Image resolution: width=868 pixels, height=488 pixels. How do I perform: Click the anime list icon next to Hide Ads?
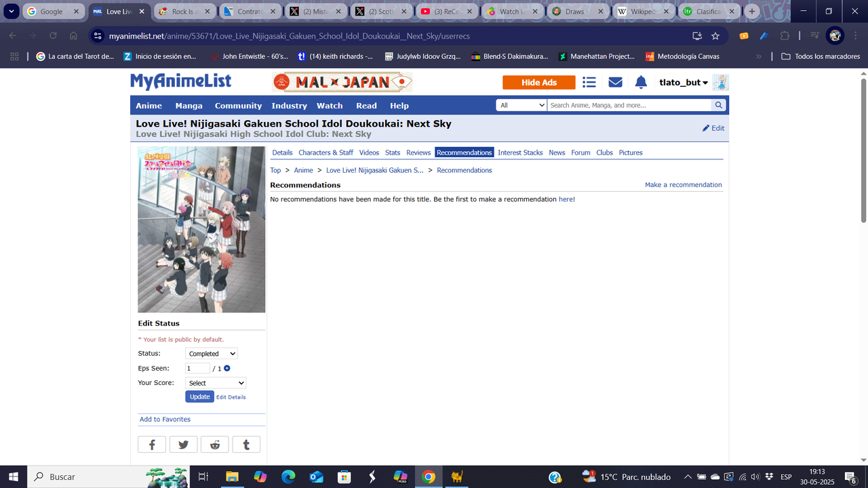(x=589, y=81)
